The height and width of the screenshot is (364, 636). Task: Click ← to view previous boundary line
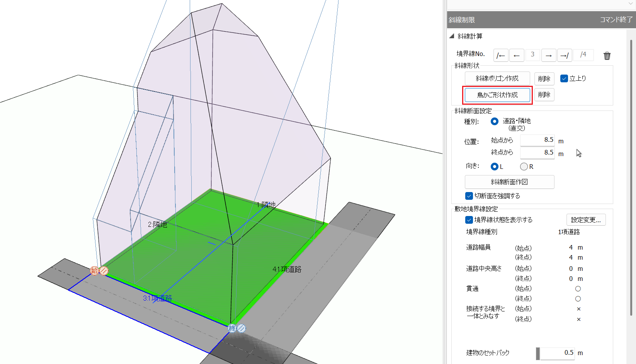pos(517,55)
